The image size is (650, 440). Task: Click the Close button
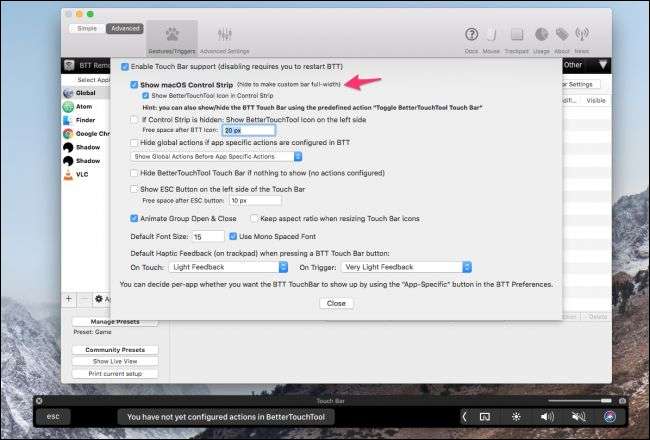tap(334, 303)
